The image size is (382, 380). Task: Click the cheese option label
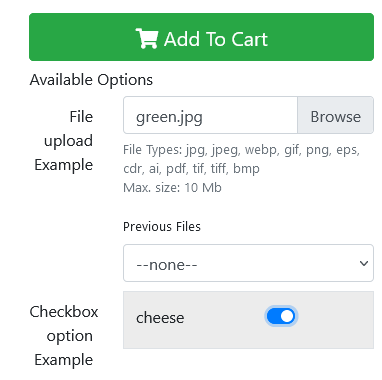[x=160, y=318]
